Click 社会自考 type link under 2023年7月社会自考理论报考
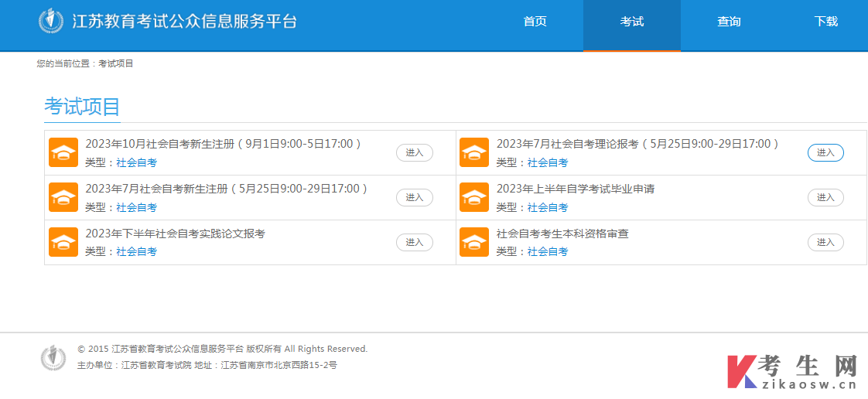The width and height of the screenshot is (868, 399). tap(548, 162)
